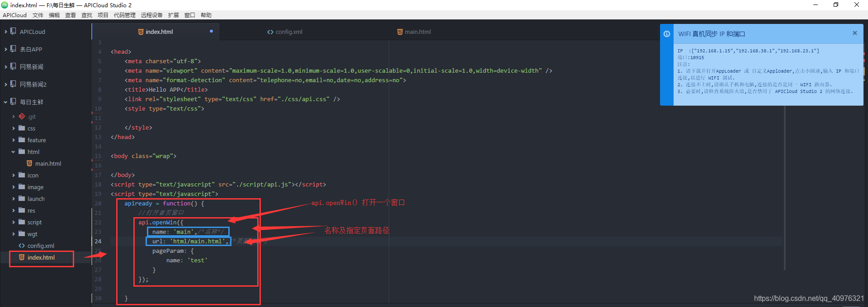The width and height of the screenshot is (868, 307).
Task: Open the 编辑 menu
Action: point(54,15)
